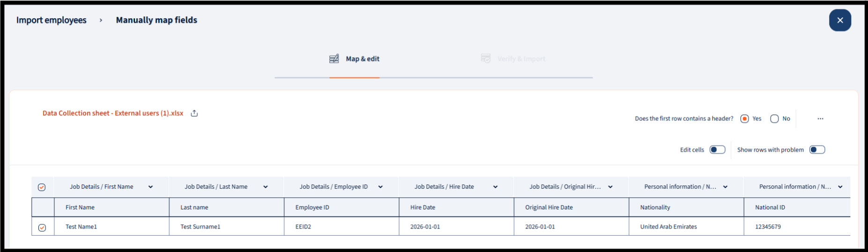868x252 pixels.
Task: Uncheck the Test Name1 row checkbox
Action: [x=42, y=228]
